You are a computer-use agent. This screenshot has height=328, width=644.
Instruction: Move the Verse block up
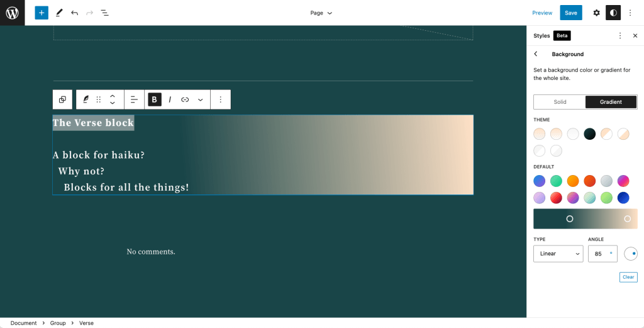click(112, 96)
